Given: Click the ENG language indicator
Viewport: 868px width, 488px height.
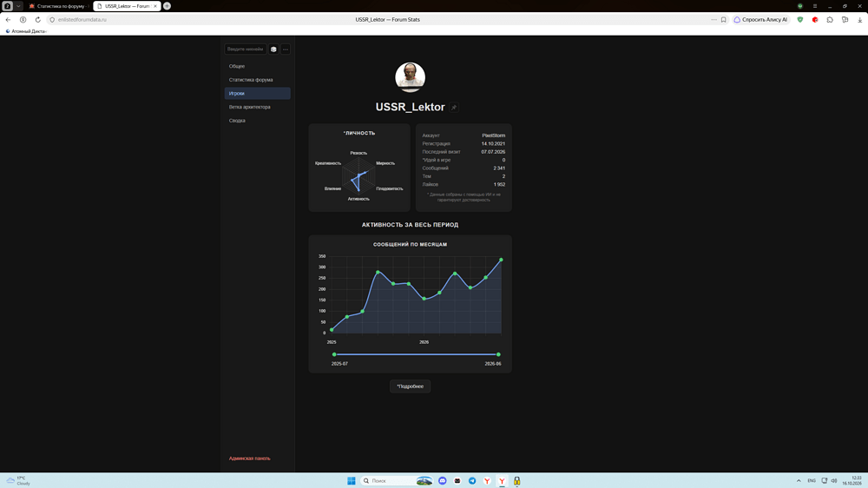Looking at the screenshot, I should (812, 481).
